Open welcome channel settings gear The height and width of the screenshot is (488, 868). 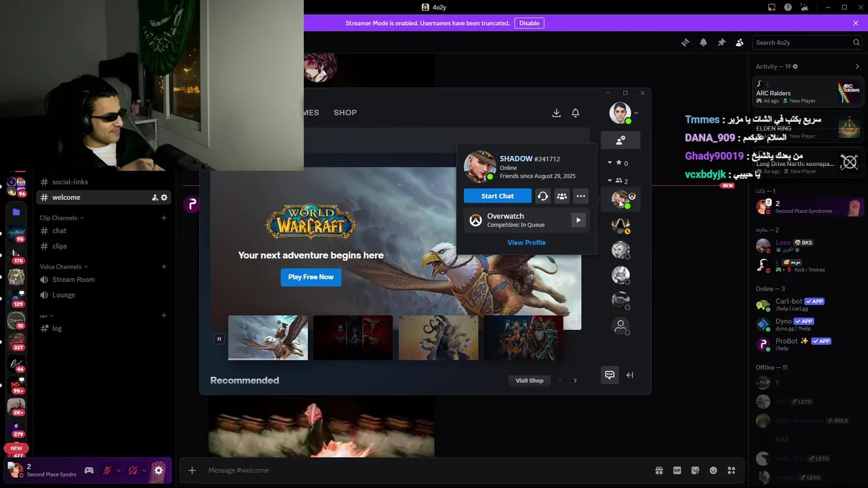coord(164,197)
